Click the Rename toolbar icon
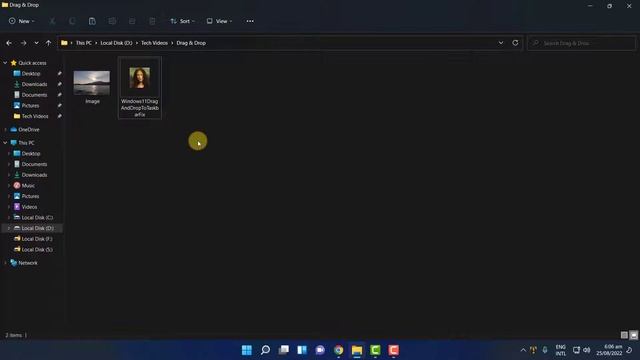 tap(112, 21)
